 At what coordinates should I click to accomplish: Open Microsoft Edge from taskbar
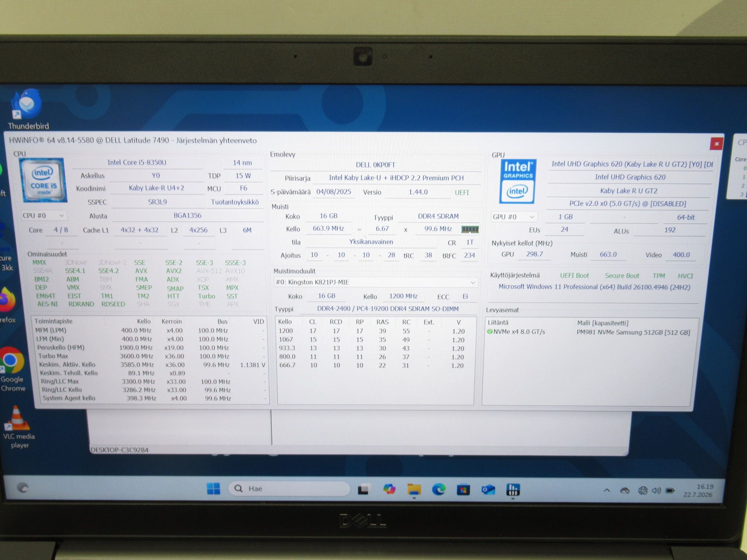pyautogui.click(x=438, y=489)
